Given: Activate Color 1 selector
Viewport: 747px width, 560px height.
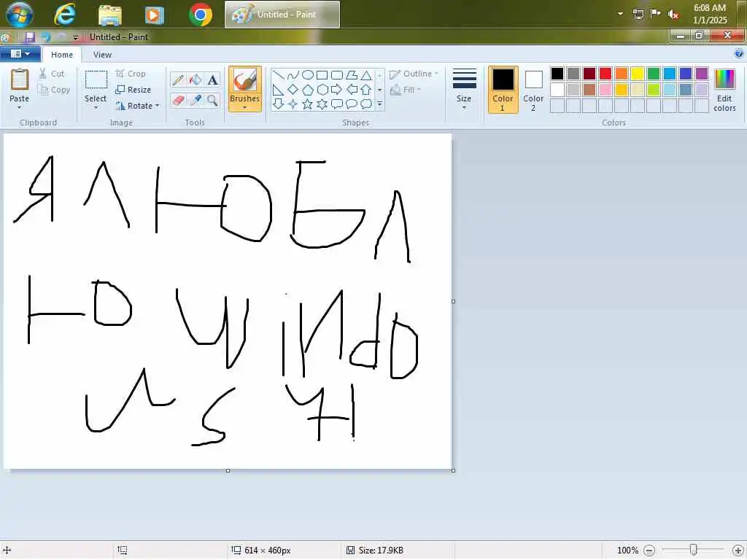Looking at the screenshot, I should tap(503, 90).
